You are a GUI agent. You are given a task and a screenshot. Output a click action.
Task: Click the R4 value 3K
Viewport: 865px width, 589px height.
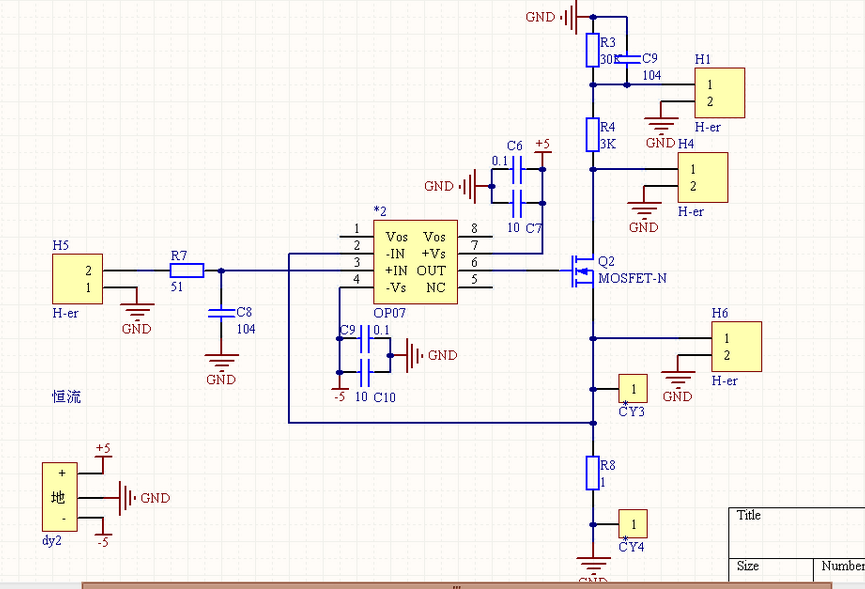pyautogui.click(x=608, y=144)
